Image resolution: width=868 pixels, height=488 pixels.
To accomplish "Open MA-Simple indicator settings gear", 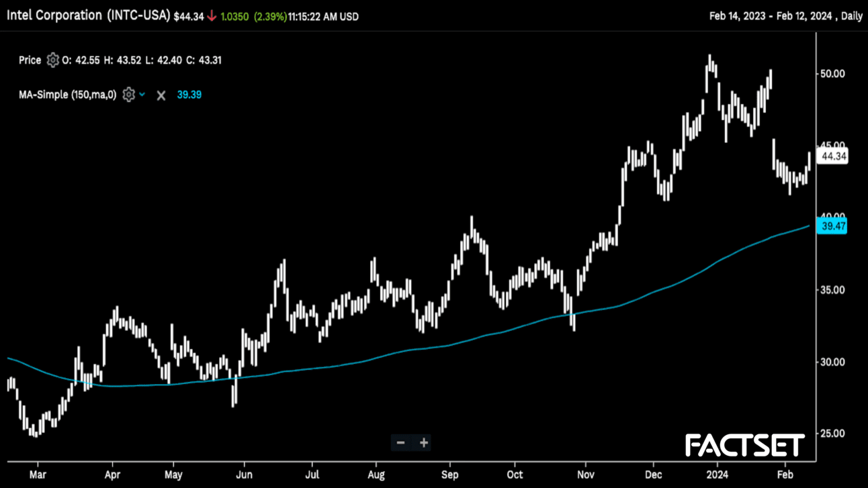I will (129, 95).
